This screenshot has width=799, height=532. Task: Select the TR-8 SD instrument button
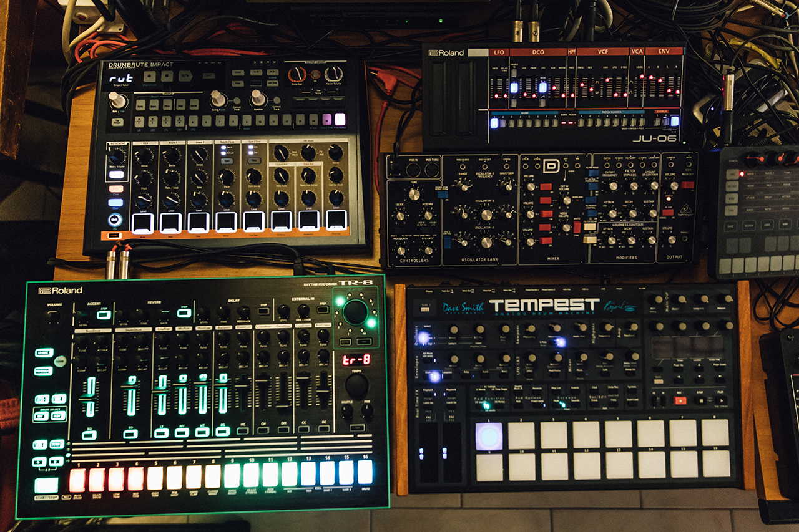(130, 434)
